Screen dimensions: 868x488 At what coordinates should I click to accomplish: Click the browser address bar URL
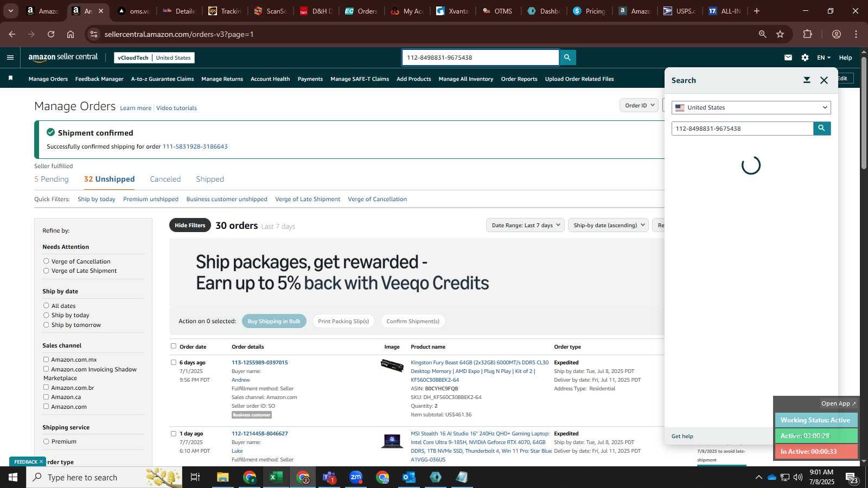(179, 34)
